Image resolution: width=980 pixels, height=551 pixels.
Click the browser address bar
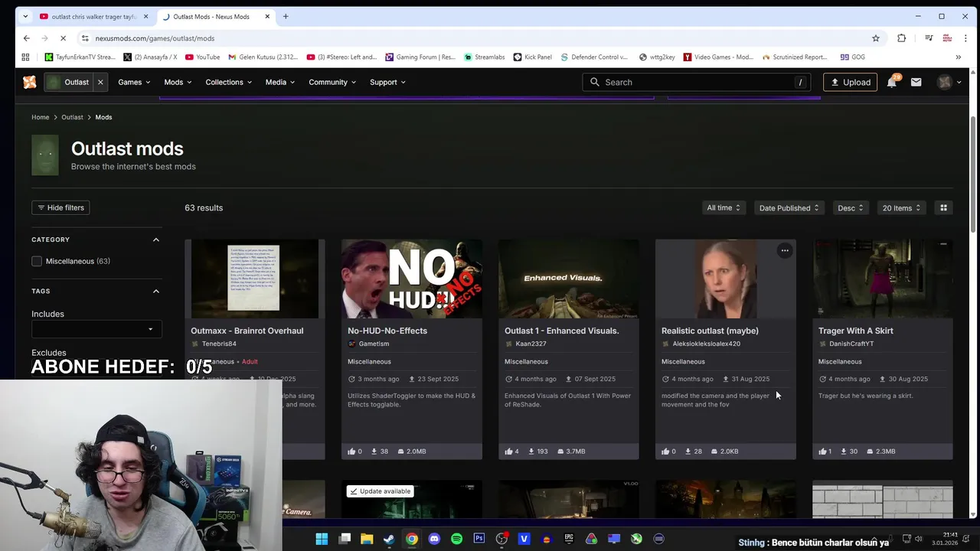click(475, 38)
